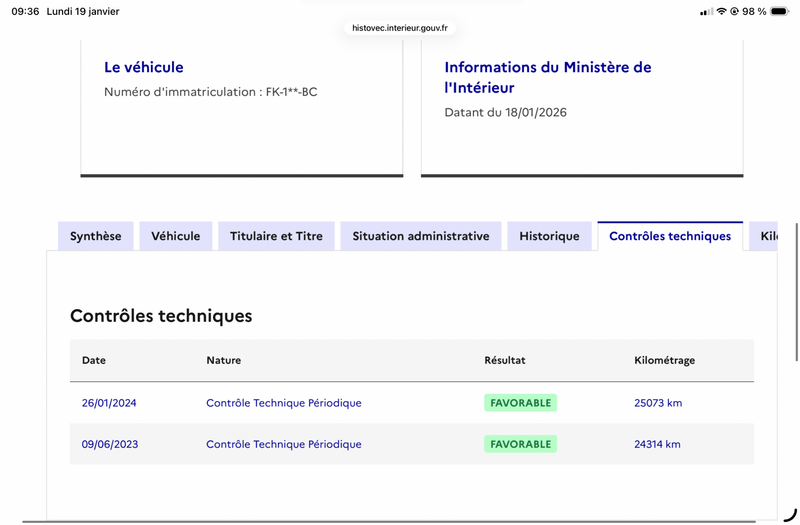
Task: Tap FAVORABLE badge in the 09/06/2023 row
Action: coord(520,444)
